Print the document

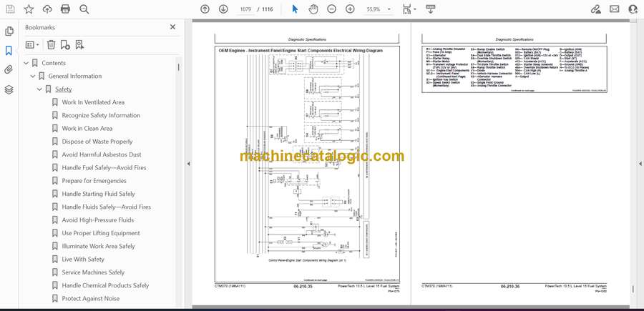pos(65,9)
